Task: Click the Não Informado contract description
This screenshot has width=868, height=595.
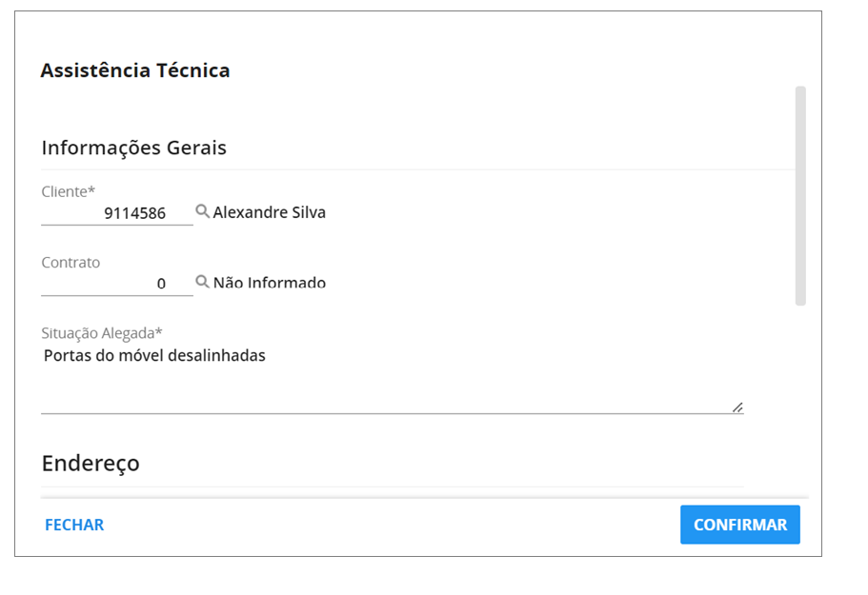Action: tap(269, 283)
